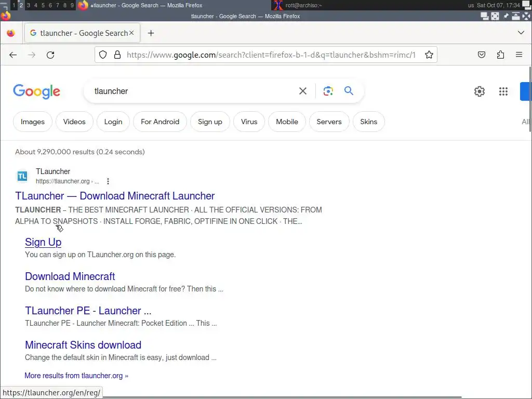Select the Login filter chip
532x399 pixels.
click(x=113, y=122)
